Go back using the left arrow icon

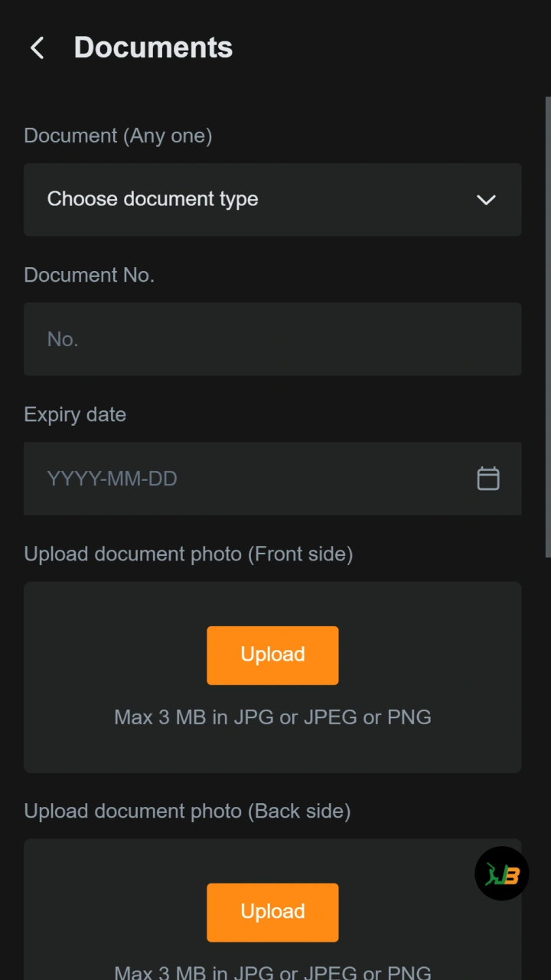tap(37, 47)
